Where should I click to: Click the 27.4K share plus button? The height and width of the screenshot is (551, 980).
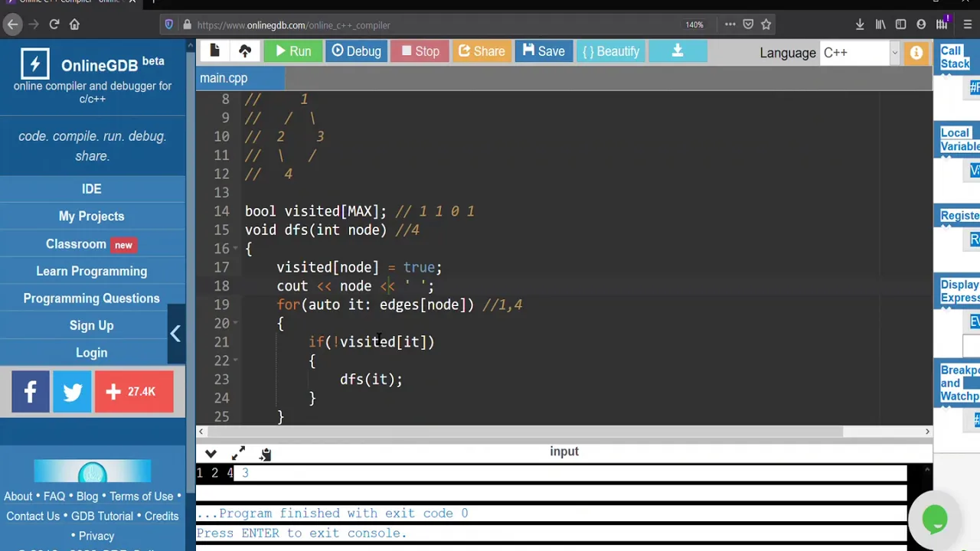[x=134, y=392]
